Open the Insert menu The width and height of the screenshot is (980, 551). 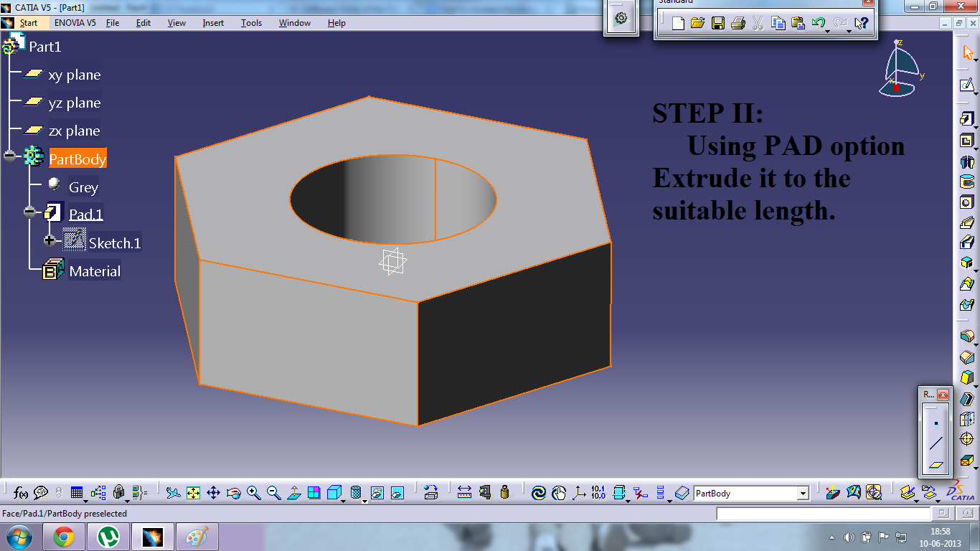tap(213, 23)
